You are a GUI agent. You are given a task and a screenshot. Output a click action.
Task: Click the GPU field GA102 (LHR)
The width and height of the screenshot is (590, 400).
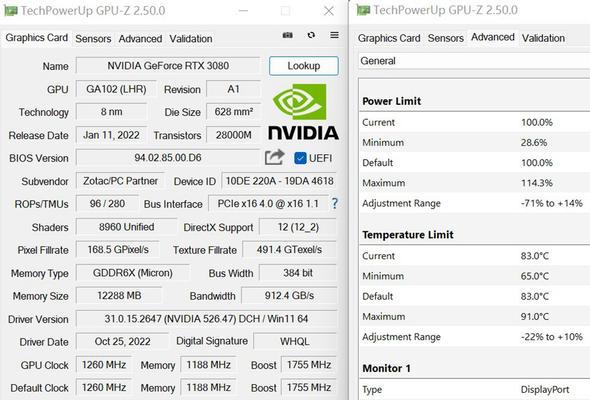coord(116,89)
